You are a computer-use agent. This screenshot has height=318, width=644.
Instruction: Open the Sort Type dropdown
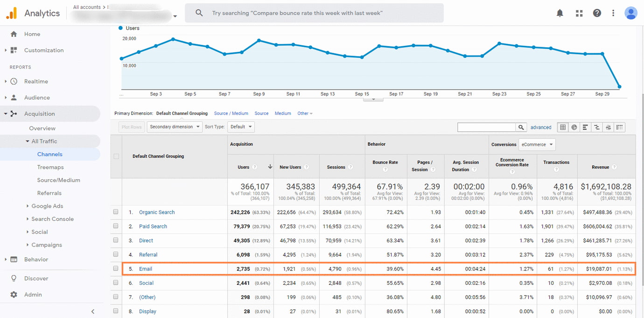coord(241,127)
